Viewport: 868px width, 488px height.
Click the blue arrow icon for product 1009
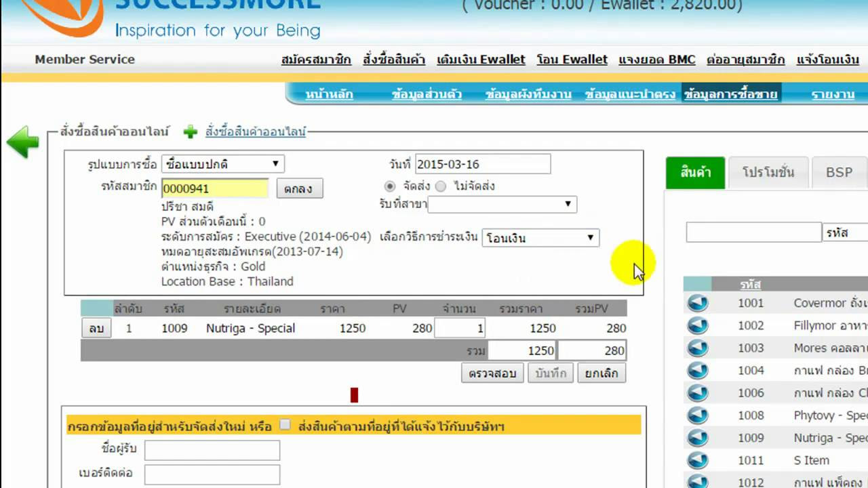(698, 438)
